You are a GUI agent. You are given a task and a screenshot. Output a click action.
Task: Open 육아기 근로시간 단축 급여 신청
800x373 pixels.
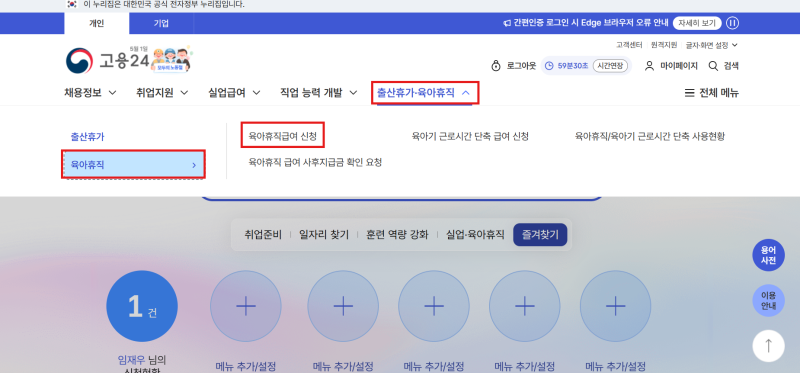(470, 136)
